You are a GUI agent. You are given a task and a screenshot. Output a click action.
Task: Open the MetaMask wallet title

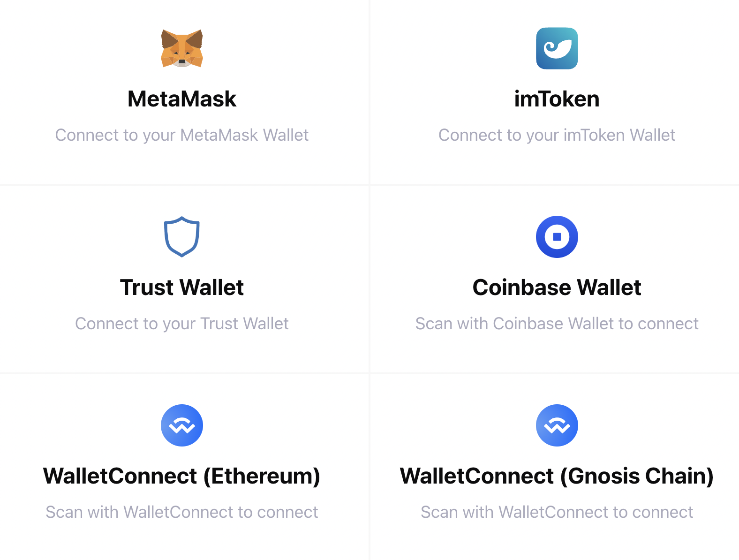tap(182, 99)
